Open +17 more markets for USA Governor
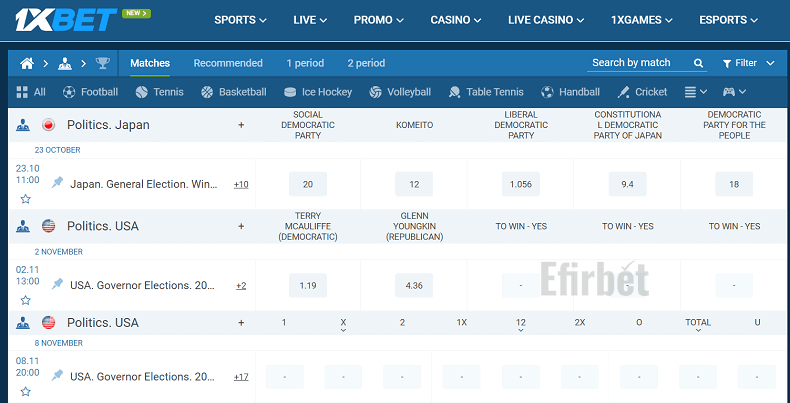The height and width of the screenshot is (403, 790). click(241, 377)
